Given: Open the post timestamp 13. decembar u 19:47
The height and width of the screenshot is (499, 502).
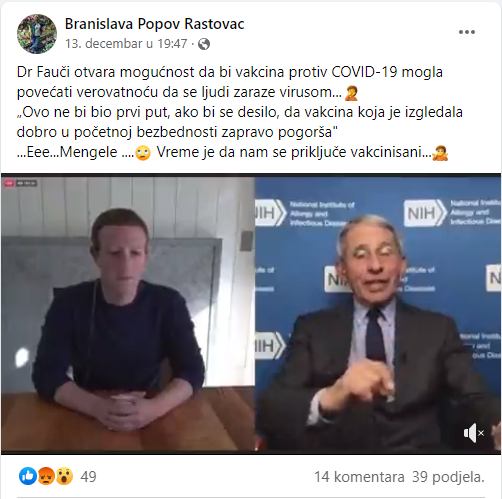Looking at the screenshot, I should [x=126, y=44].
